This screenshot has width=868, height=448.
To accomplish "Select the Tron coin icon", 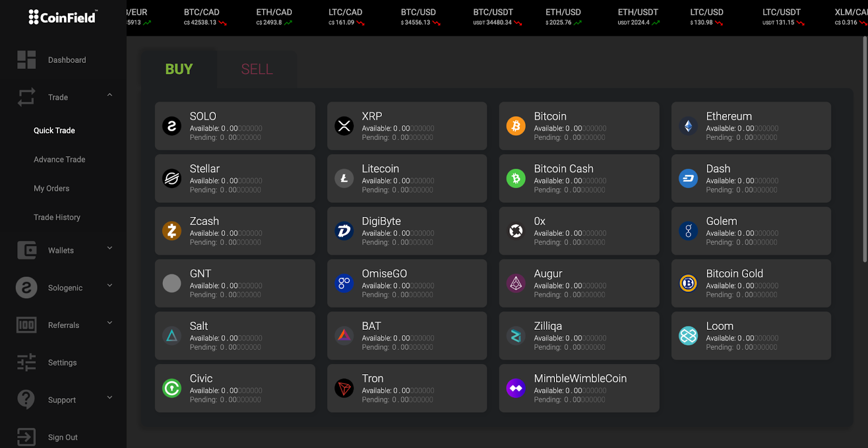I will [344, 388].
